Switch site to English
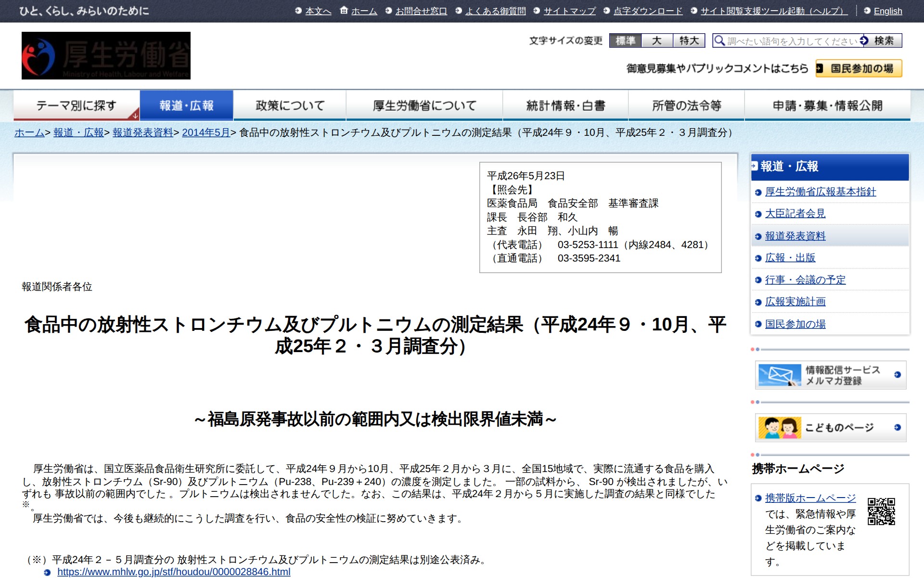The height and width of the screenshot is (578, 924). coord(887,11)
